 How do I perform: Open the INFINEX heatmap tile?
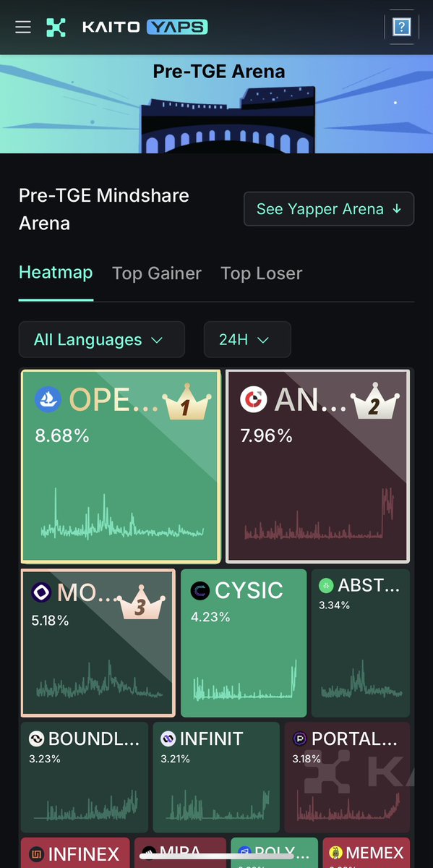click(75, 853)
